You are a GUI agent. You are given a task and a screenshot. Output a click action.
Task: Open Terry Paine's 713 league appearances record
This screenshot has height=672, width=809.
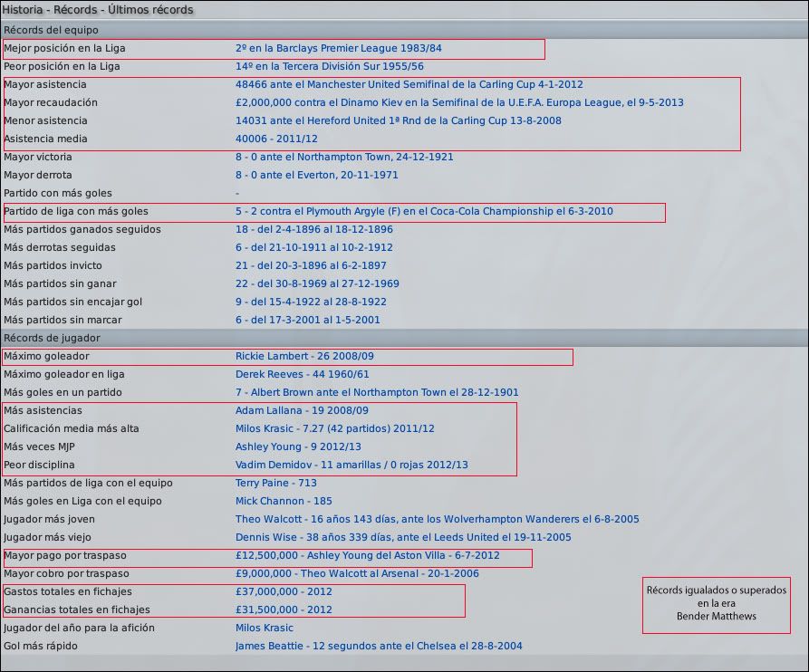point(276,484)
